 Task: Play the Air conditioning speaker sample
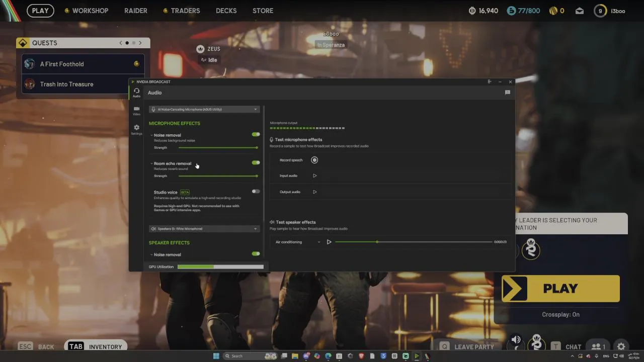click(x=329, y=242)
